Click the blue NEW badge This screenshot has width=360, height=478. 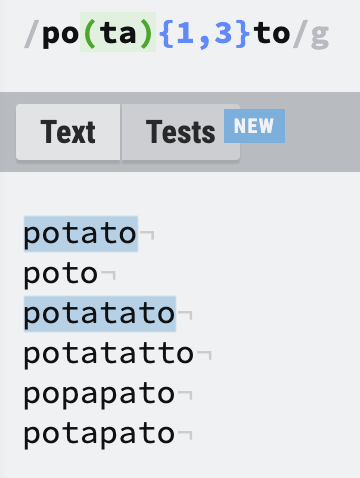tap(254, 126)
